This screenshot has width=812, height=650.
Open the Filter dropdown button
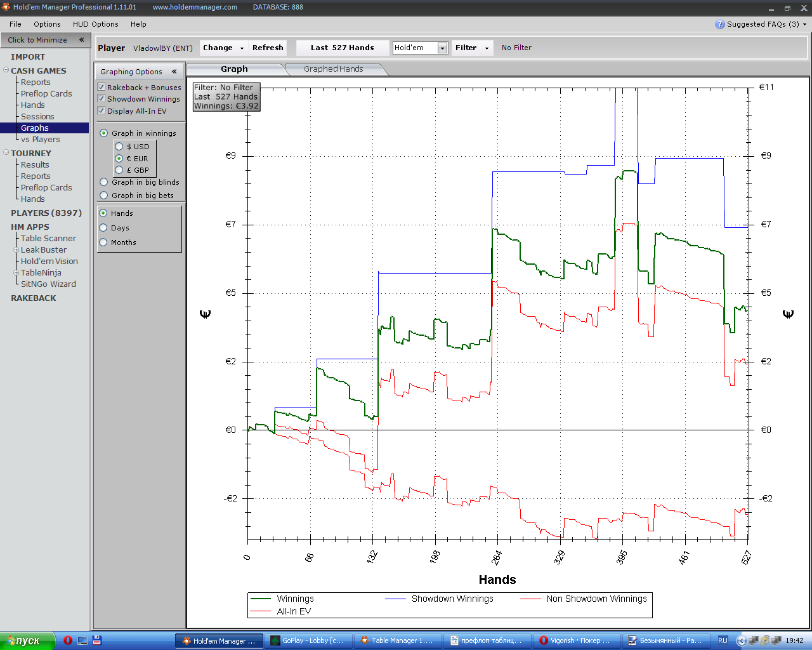click(x=472, y=48)
